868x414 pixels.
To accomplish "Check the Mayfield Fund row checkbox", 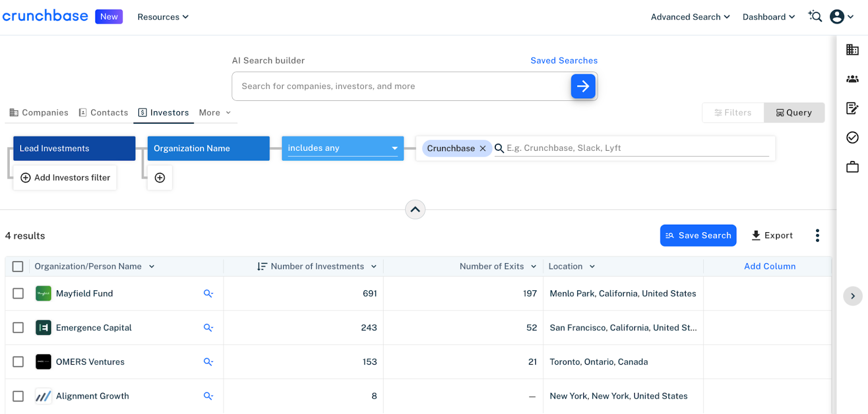I will coord(18,294).
